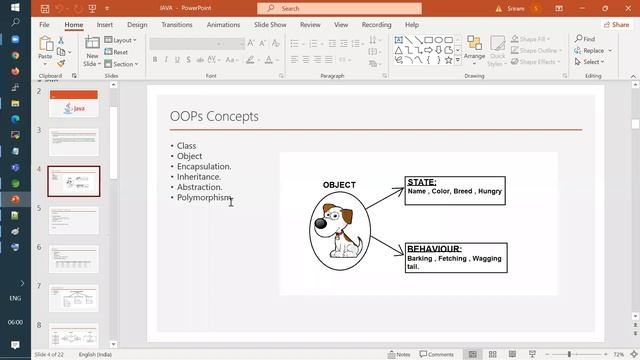640x360 pixels.
Task: Select the oval shape in gallery
Action: [438, 40]
